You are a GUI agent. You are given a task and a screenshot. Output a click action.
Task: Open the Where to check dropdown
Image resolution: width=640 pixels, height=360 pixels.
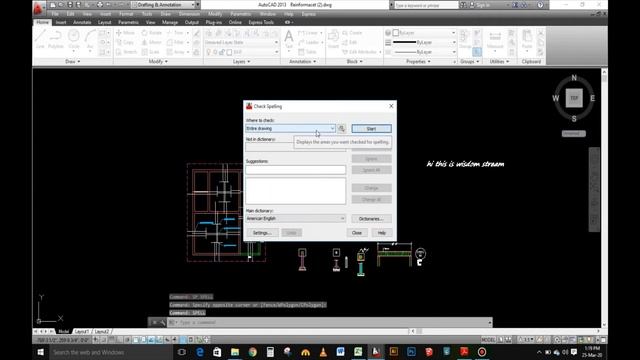point(290,129)
